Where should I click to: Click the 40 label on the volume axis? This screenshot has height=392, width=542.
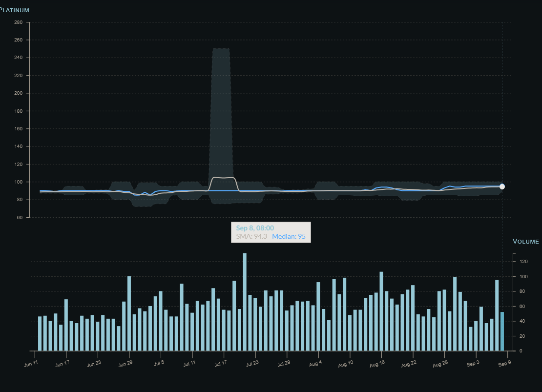522,321
